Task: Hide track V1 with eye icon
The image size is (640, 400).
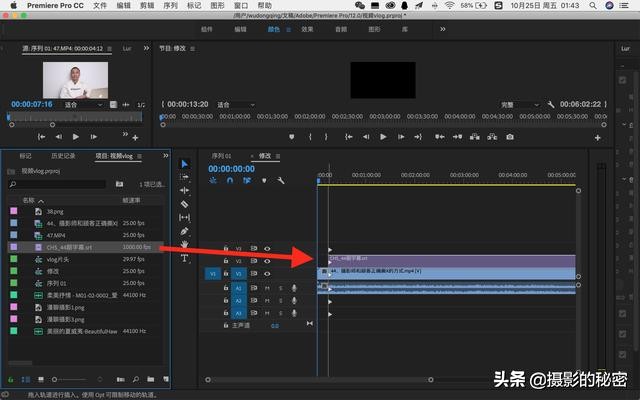Action: [x=267, y=274]
